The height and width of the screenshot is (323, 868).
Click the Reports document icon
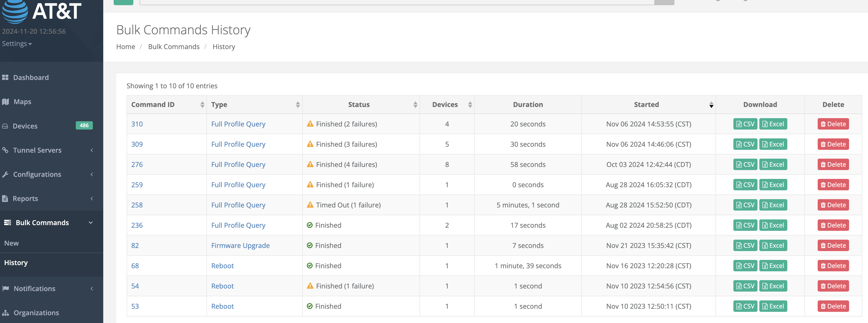click(x=5, y=199)
